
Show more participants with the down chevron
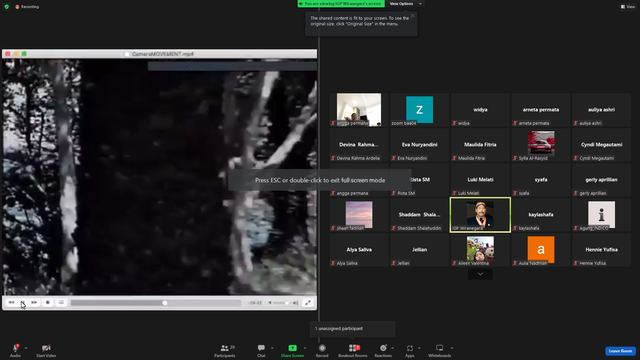coord(480,274)
